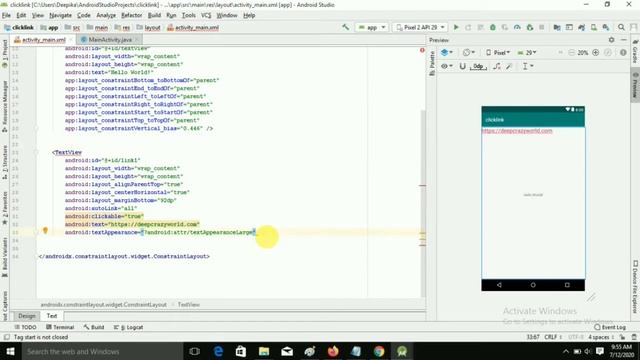Switch to MainActivity.java tab
640x360 pixels.
[110, 40]
